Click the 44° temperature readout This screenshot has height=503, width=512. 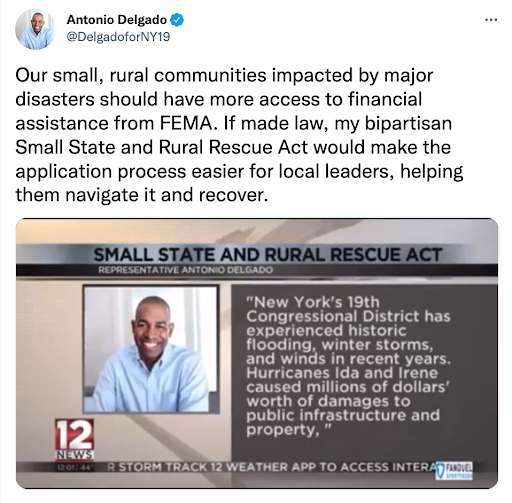pyautogui.click(x=87, y=467)
